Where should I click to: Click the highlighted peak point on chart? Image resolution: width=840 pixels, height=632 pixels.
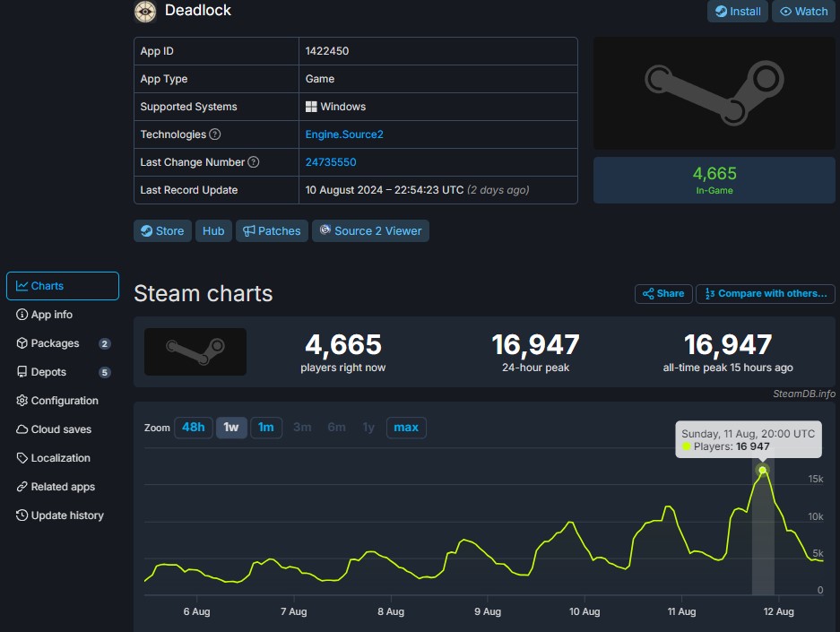pyautogui.click(x=763, y=470)
